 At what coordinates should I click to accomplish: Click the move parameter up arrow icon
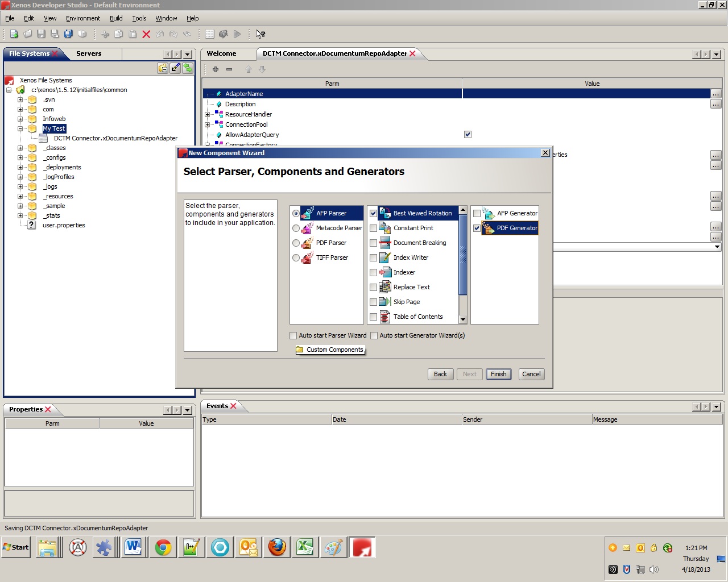[249, 69]
